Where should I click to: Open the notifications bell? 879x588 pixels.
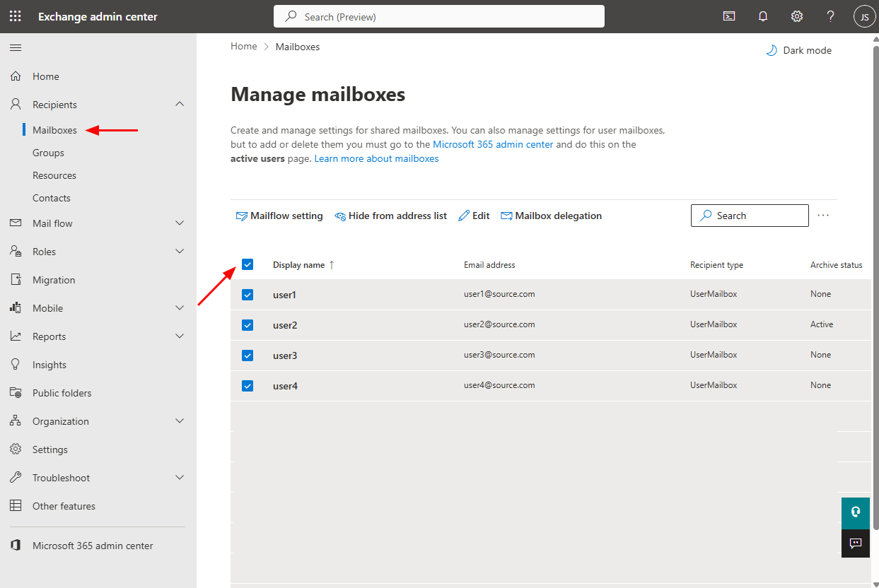pos(763,16)
